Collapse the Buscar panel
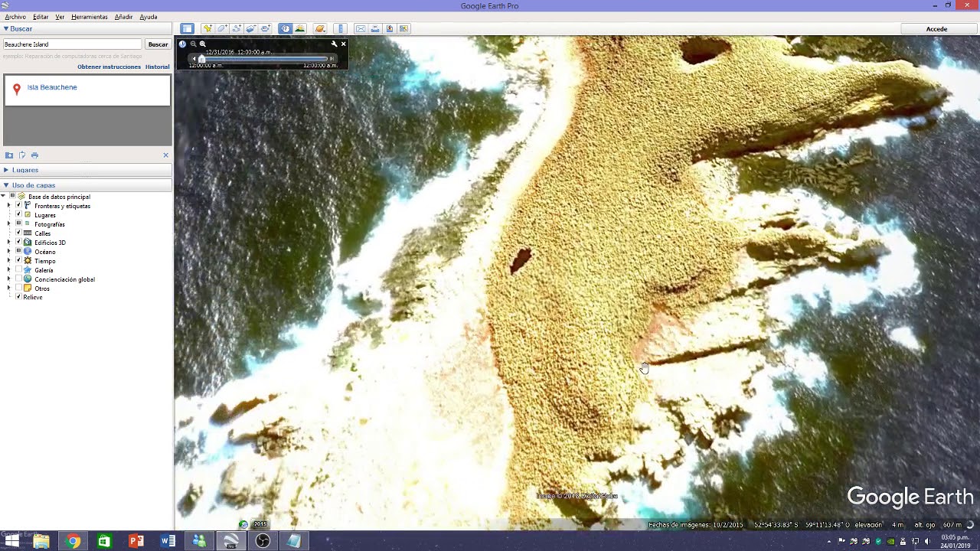 pyautogui.click(x=6, y=29)
